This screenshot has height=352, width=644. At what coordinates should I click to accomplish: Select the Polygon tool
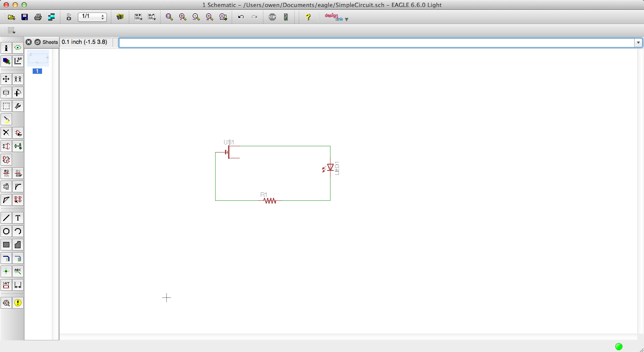18,245
